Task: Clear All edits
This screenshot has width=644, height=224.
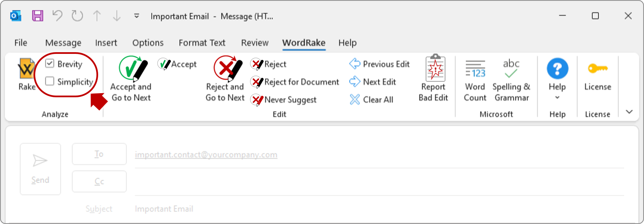Action: click(x=371, y=100)
